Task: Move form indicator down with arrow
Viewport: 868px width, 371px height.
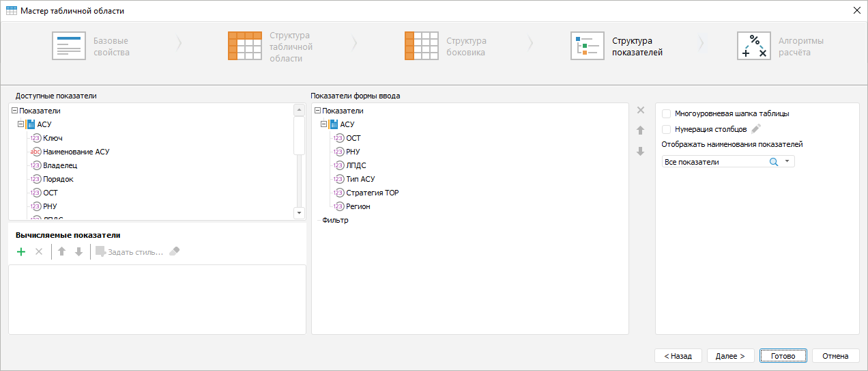Action: (640, 151)
